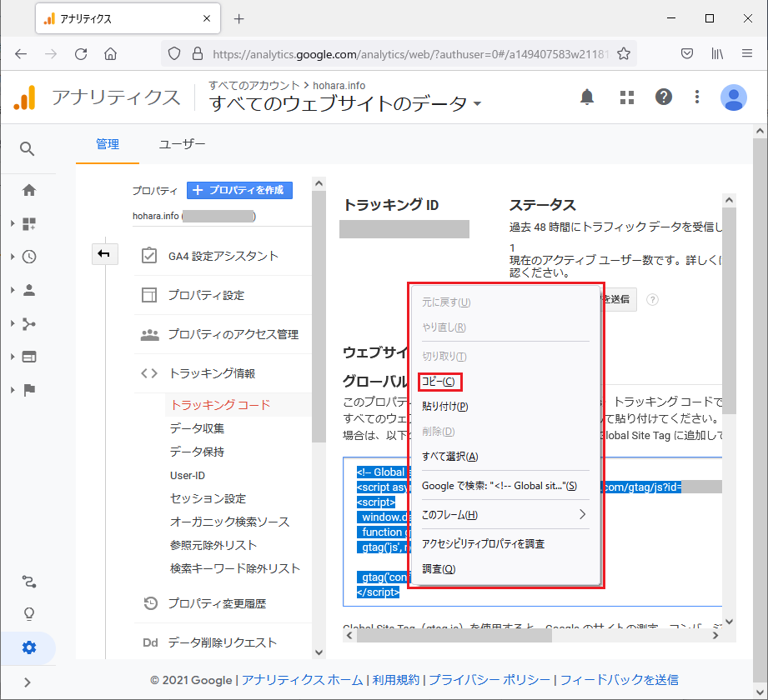Switch to the ユーザー tab
Viewport: 768px width, 700px height.
pos(182,144)
